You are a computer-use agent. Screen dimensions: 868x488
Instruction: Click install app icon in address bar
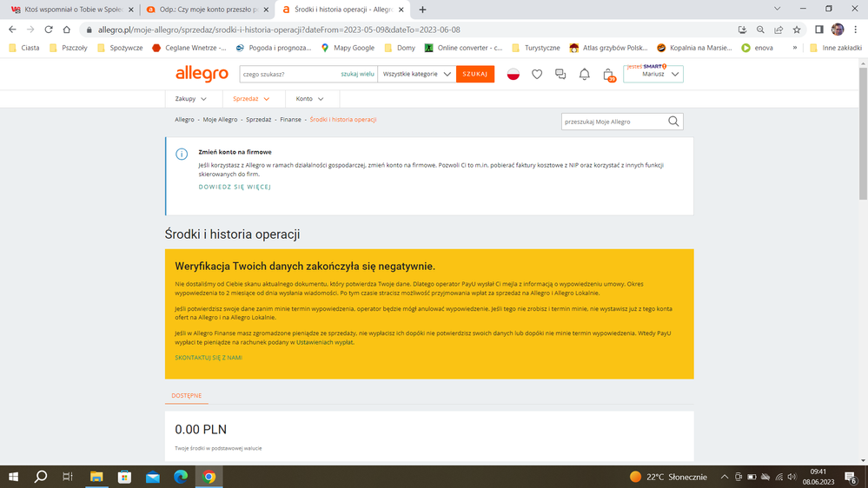(x=742, y=30)
